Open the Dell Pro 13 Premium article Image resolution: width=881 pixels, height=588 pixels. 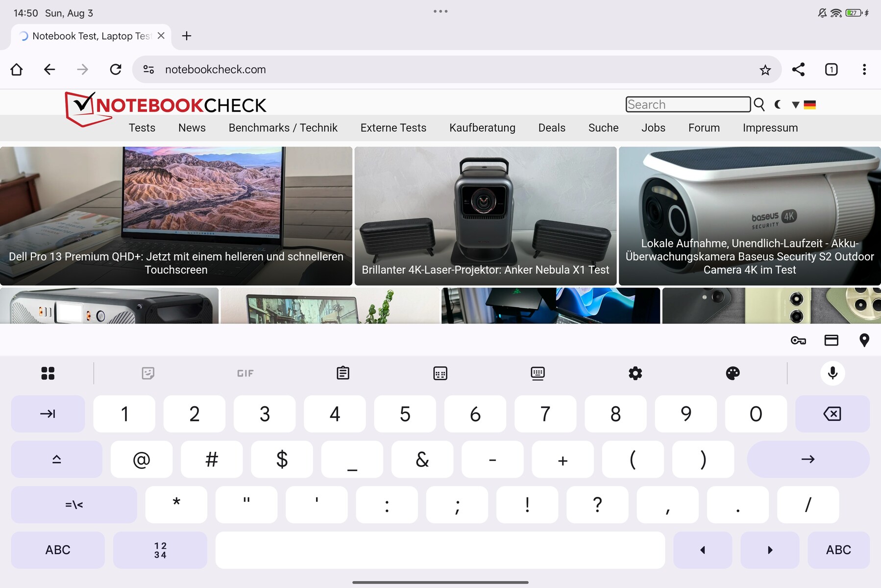[176, 216]
